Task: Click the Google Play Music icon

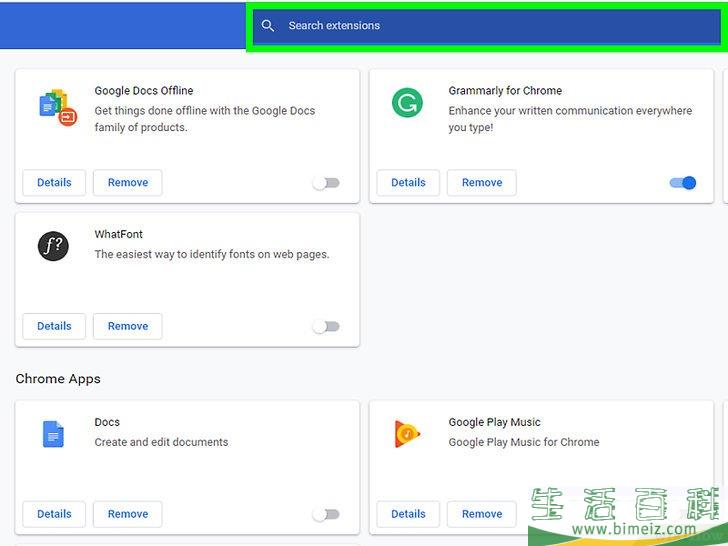Action: coord(407,434)
